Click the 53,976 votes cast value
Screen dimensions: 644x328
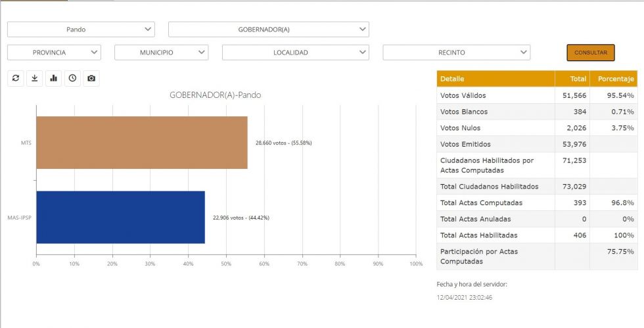point(574,144)
